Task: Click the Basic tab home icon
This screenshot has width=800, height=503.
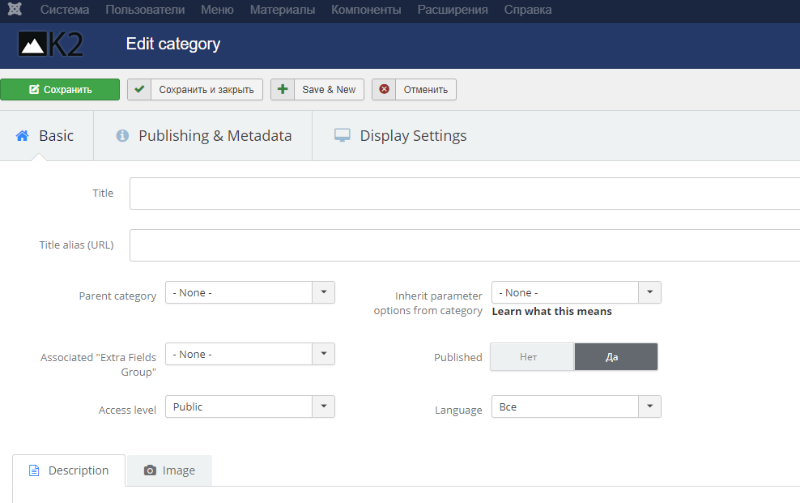Action: click(22, 136)
